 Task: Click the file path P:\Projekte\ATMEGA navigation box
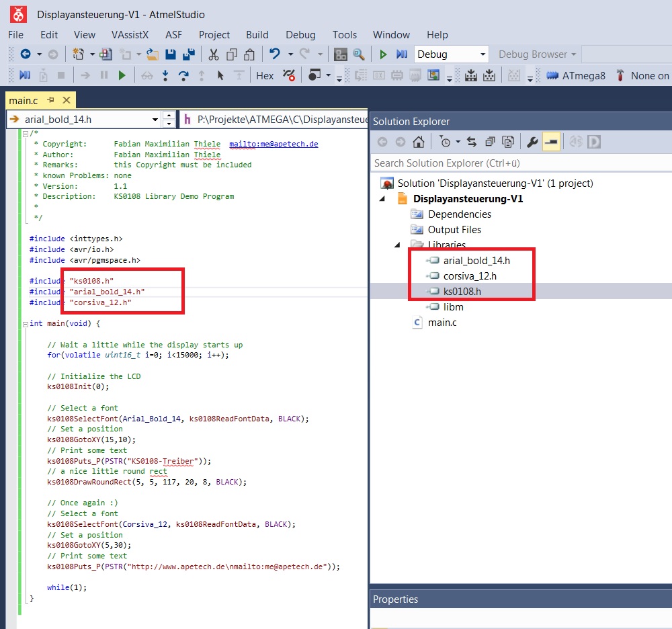point(274,120)
